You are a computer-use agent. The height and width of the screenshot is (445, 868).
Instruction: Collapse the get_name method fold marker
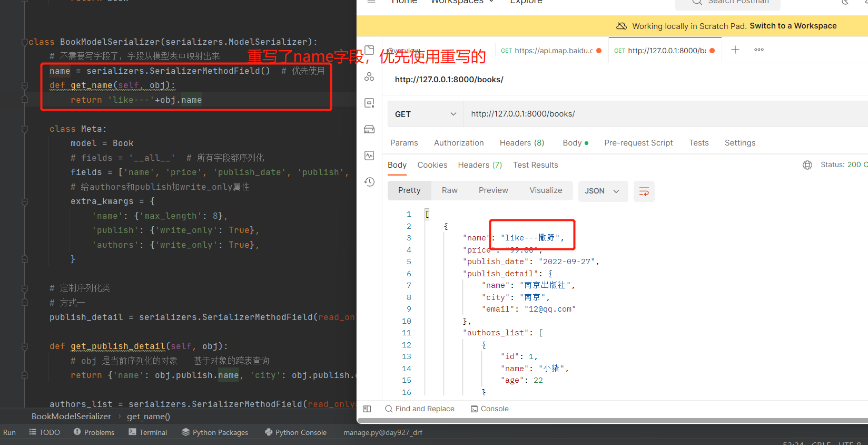(x=25, y=85)
